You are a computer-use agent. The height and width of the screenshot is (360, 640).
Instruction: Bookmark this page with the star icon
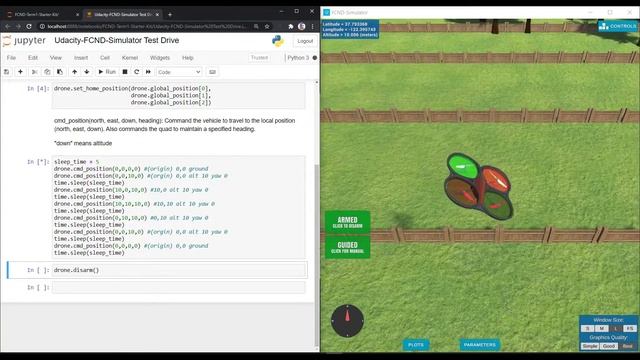(267, 27)
